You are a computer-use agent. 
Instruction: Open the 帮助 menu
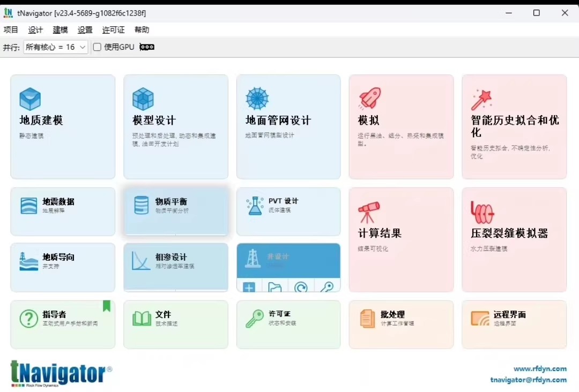[x=142, y=30]
